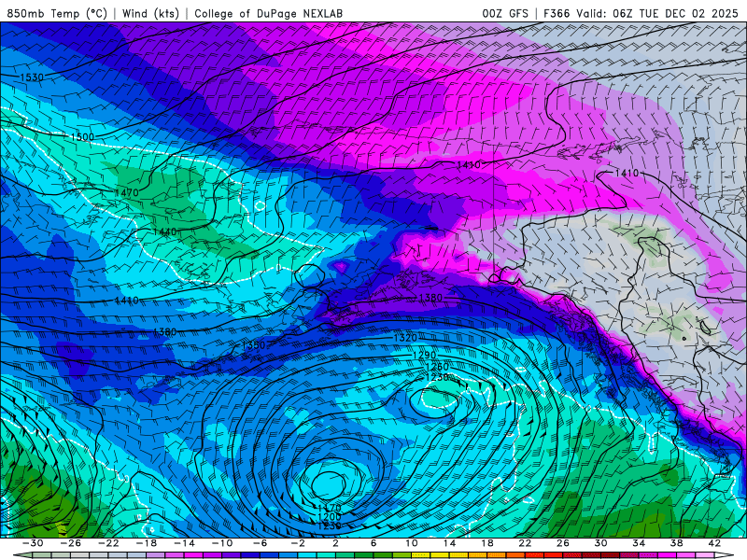Select the "College of DuPage NEXLAB" text
The width and height of the screenshot is (747, 560).
pyautogui.click(x=268, y=13)
